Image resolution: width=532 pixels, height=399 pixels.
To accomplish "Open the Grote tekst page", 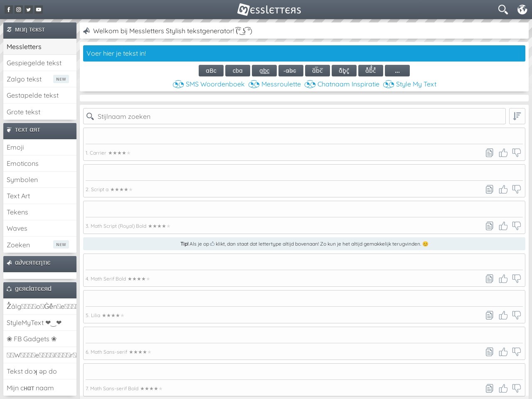I will point(40,112).
